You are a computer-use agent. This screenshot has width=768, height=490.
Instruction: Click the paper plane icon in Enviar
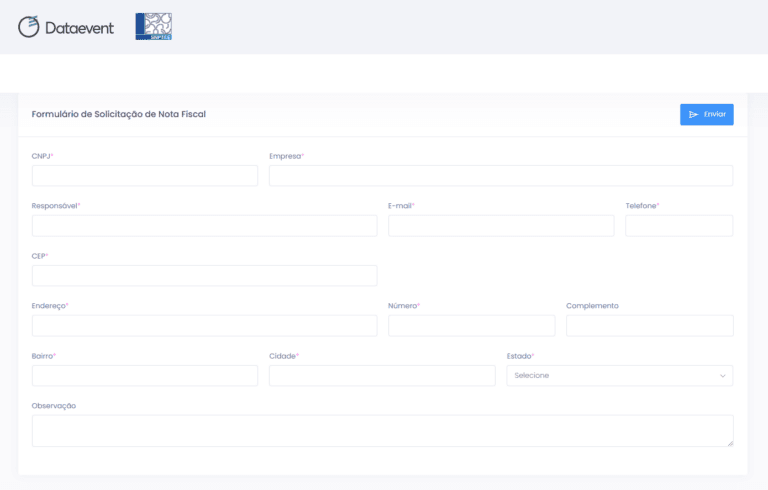693,115
